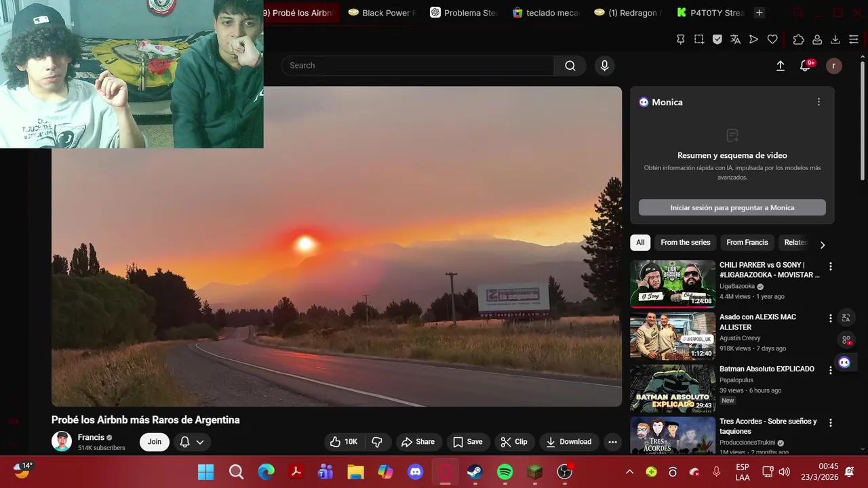The width and height of the screenshot is (868, 488).
Task: Open more options for CHILI PARKER video
Action: coord(830,266)
